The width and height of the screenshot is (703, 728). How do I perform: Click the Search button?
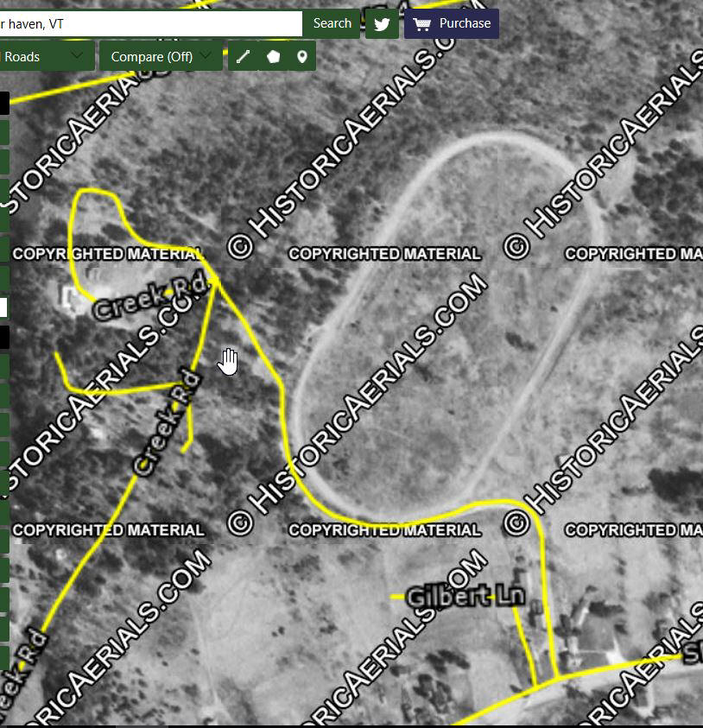(332, 23)
